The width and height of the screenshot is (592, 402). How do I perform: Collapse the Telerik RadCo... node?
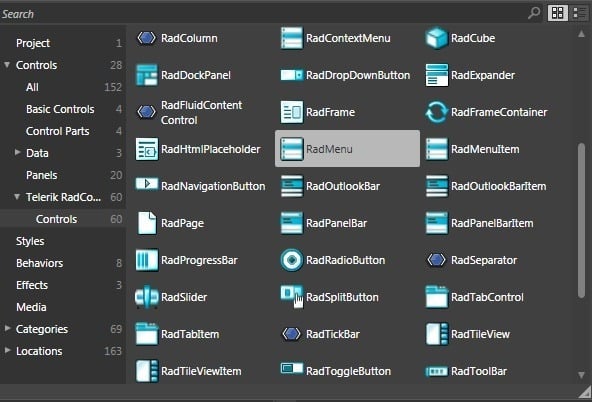point(17,197)
